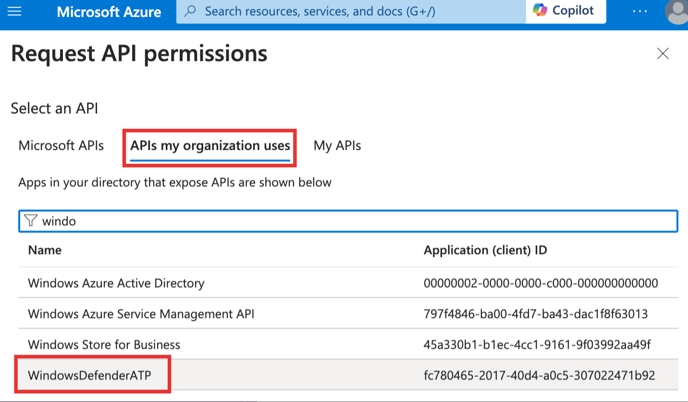The width and height of the screenshot is (688, 402).
Task: Click 'Apps in your directory that expose APIs' text
Action: 175,182
